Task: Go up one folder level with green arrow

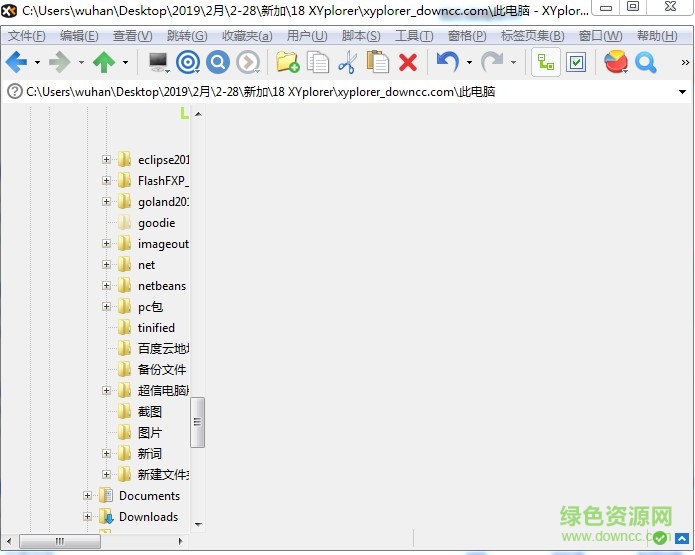Action: [x=103, y=63]
